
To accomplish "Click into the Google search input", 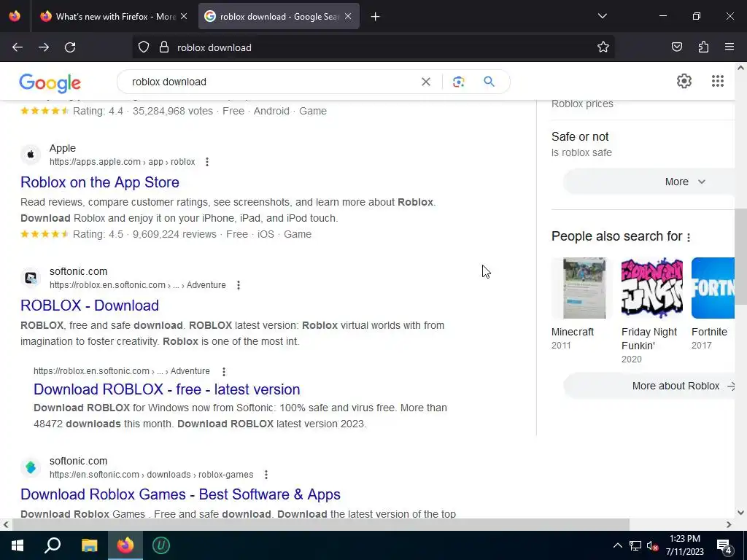I will click(x=271, y=82).
